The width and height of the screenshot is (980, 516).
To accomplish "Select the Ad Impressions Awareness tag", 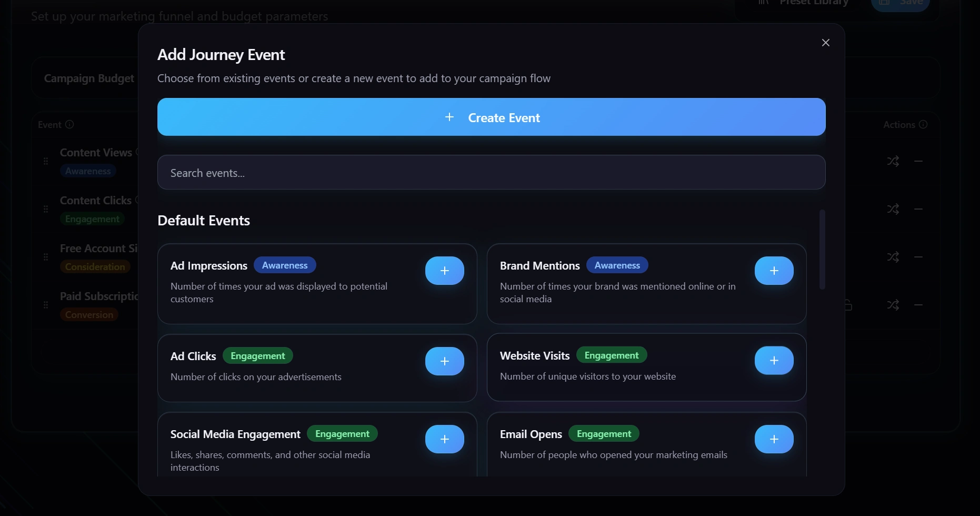I will click(x=285, y=265).
